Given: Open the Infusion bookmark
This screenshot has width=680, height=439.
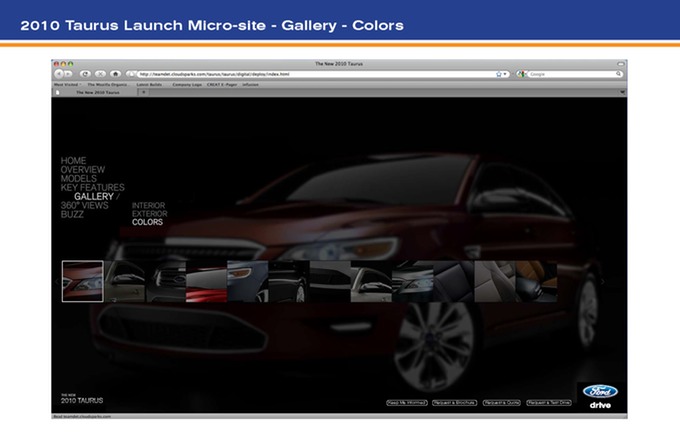Looking at the screenshot, I should point(250,85).
